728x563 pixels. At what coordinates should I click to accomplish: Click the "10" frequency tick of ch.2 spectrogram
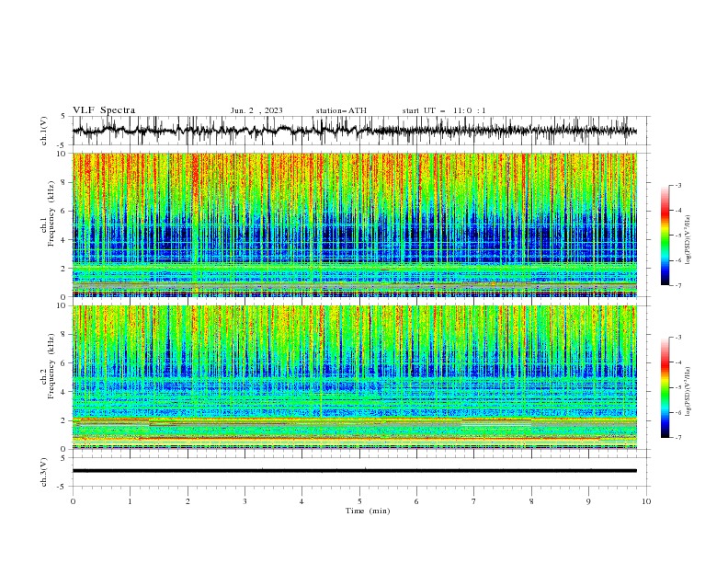(x=61, y=305)
